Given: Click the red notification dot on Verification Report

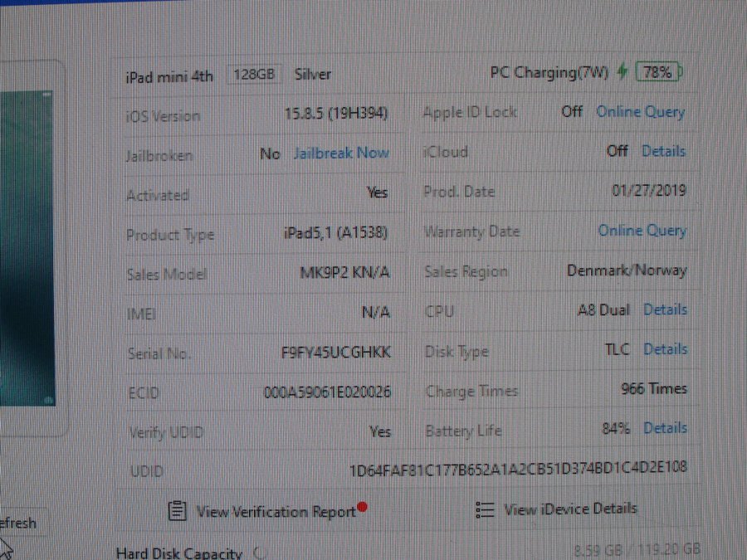Looking at the screenshot, I should coord(363,508).
